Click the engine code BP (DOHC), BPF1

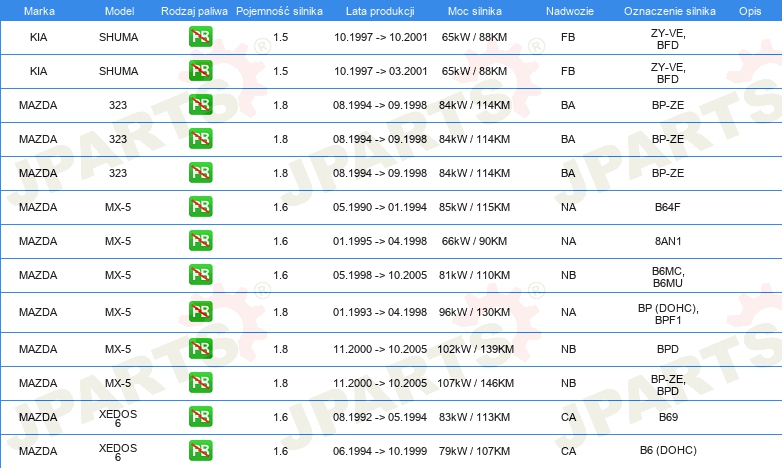pos(668,314)
